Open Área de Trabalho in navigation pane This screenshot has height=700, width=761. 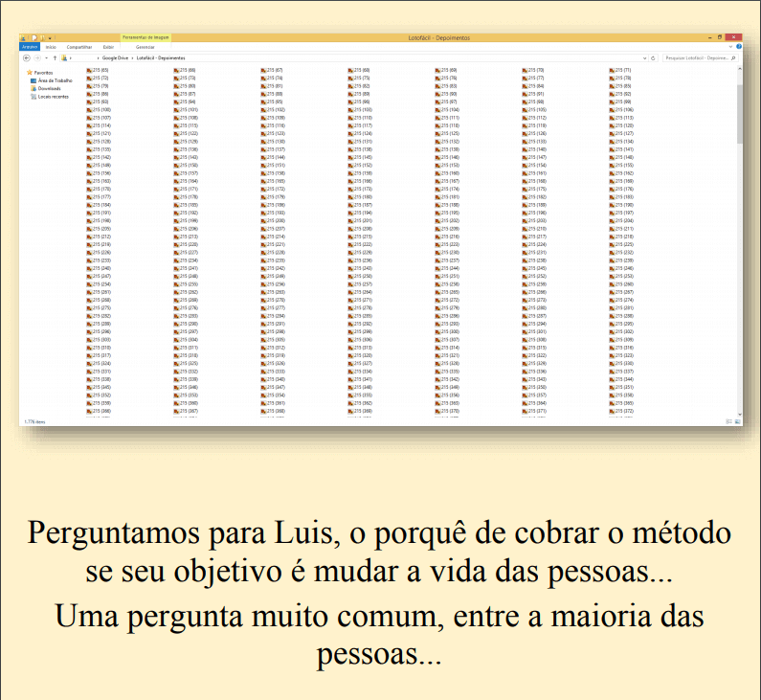coord(56,80)
